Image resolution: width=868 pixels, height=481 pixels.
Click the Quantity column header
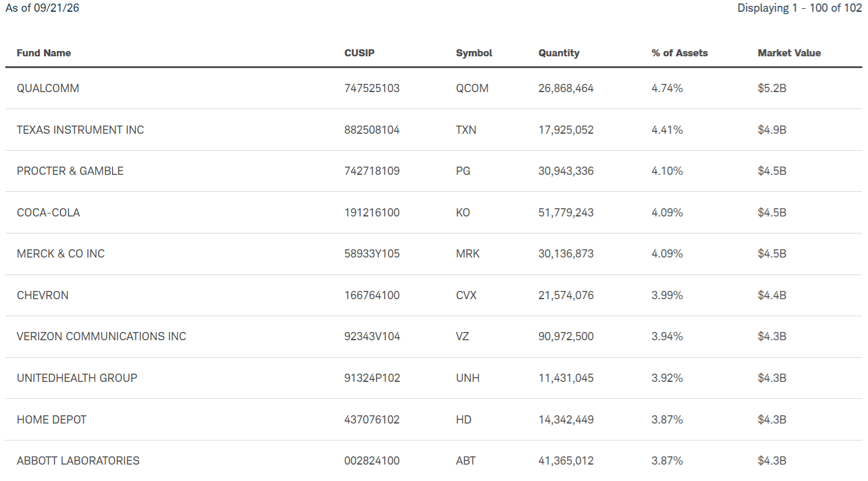[559, 53]
